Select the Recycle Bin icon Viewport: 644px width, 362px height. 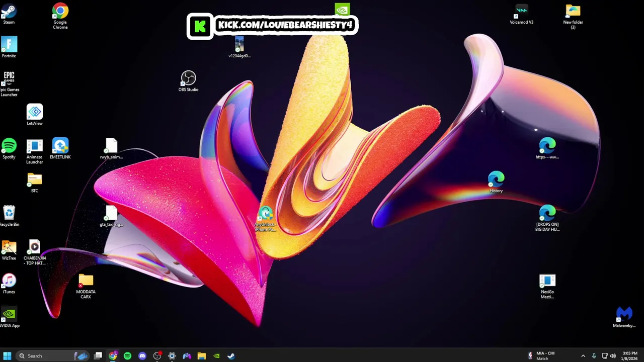(x=9, y=216)
